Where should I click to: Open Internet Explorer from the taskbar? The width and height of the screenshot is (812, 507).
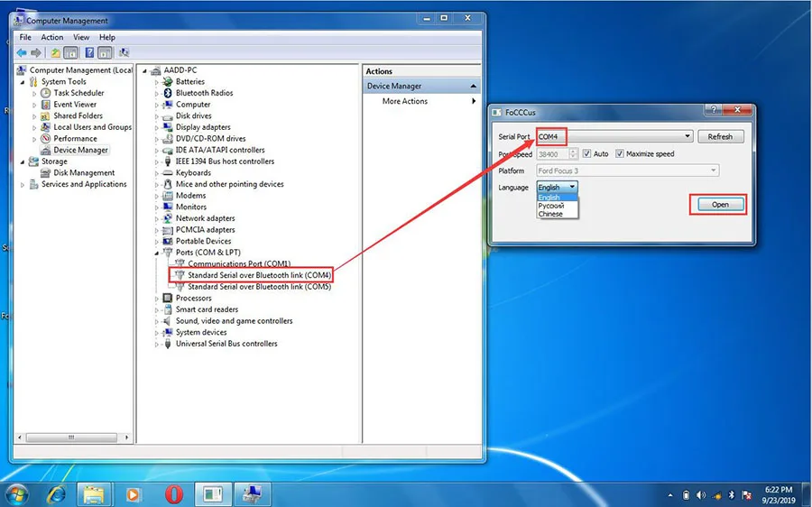click(x=55, y=495)
